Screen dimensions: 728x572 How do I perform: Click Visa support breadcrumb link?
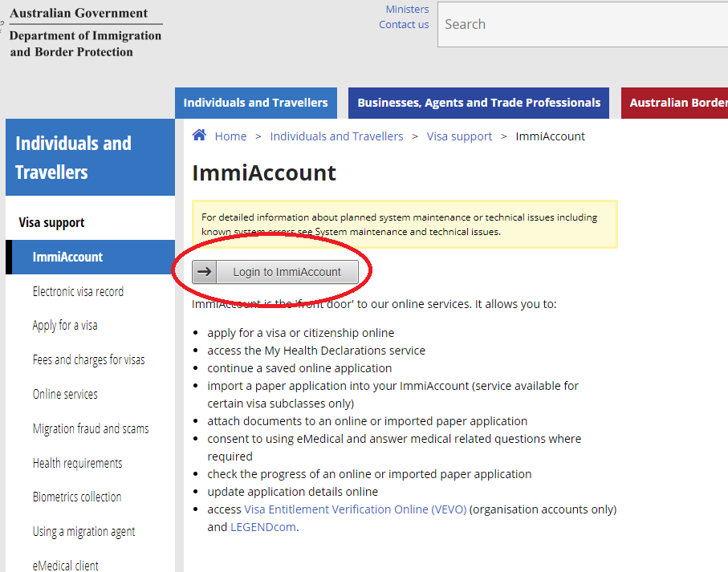click(459, 136)
